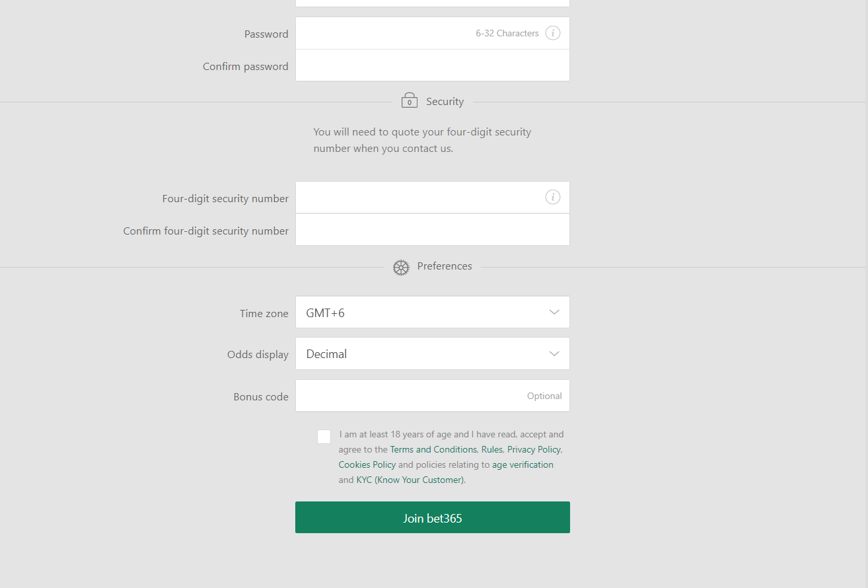Screen dimensions: 868x588
Task: Open the Time zone dropdown arrow
Action: pyautogui.click(x=554, y=312)
